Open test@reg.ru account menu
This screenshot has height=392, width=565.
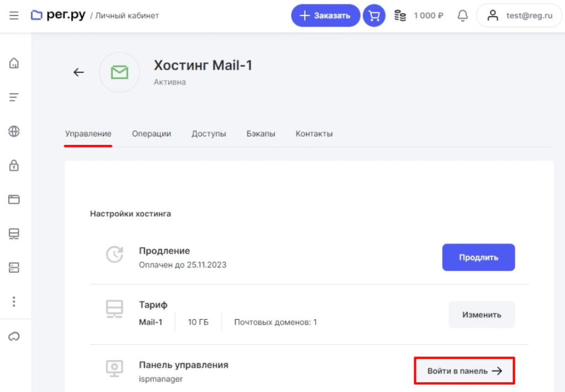coord(519,15)
